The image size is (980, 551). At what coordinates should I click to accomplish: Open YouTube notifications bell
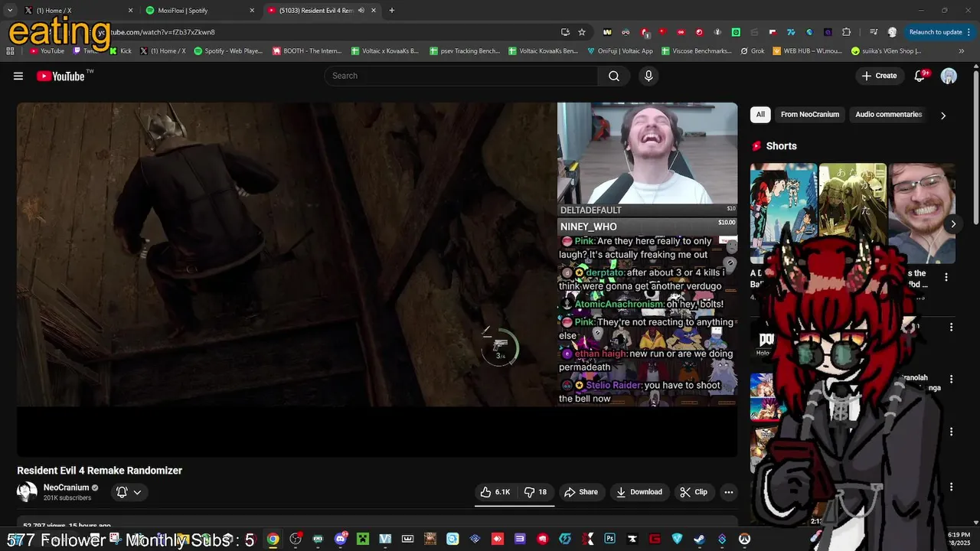(x=920, y=76)
